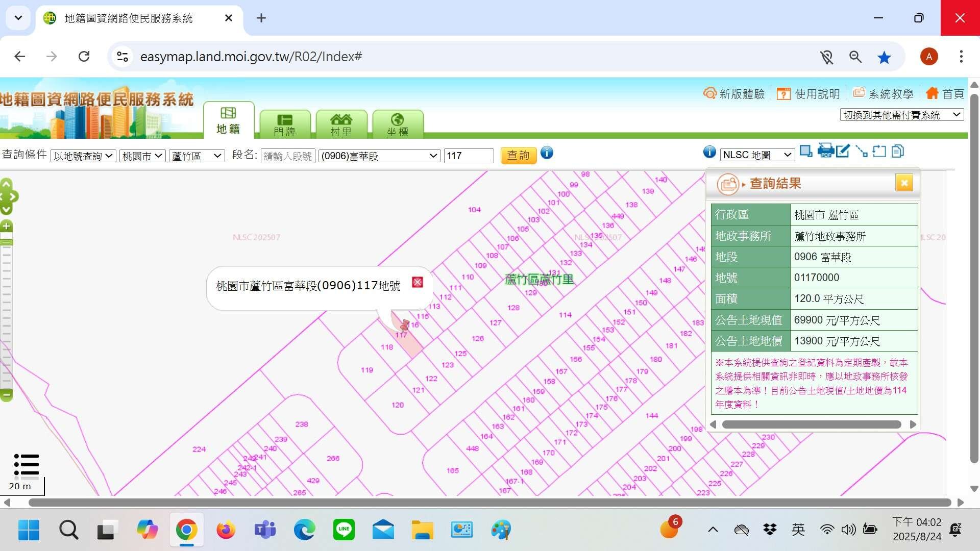Switch to the 門牌 tab
This screenshot has height=551, width=980.
point(284,124)
